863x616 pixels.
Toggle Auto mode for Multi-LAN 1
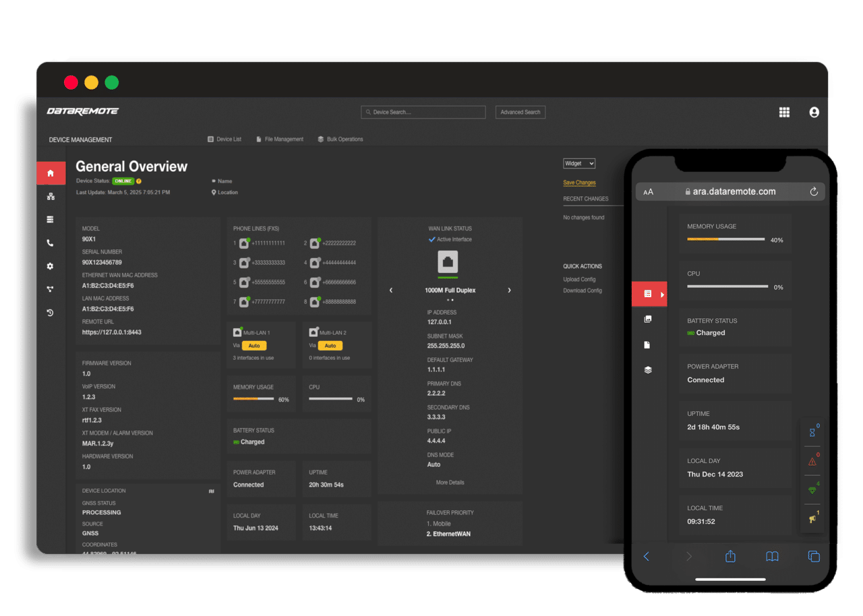254,346
